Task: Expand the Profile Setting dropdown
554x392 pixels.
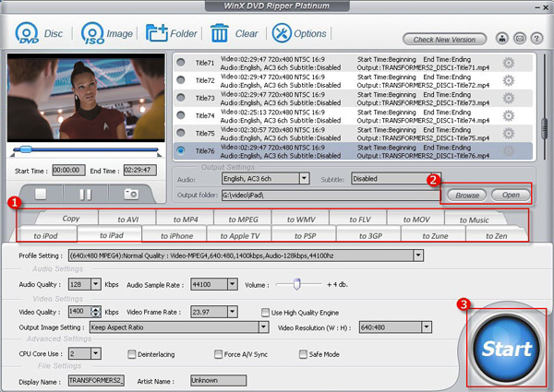Action: click(x=418, y=255)
